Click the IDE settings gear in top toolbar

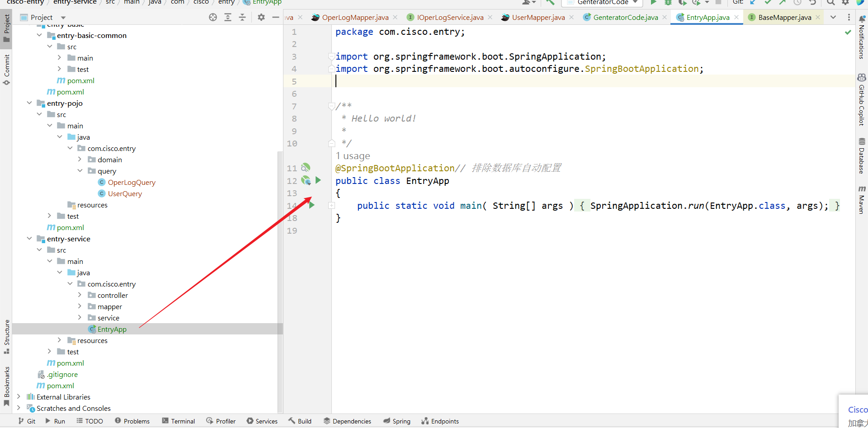pyautogui.click(x=845, y=2)
